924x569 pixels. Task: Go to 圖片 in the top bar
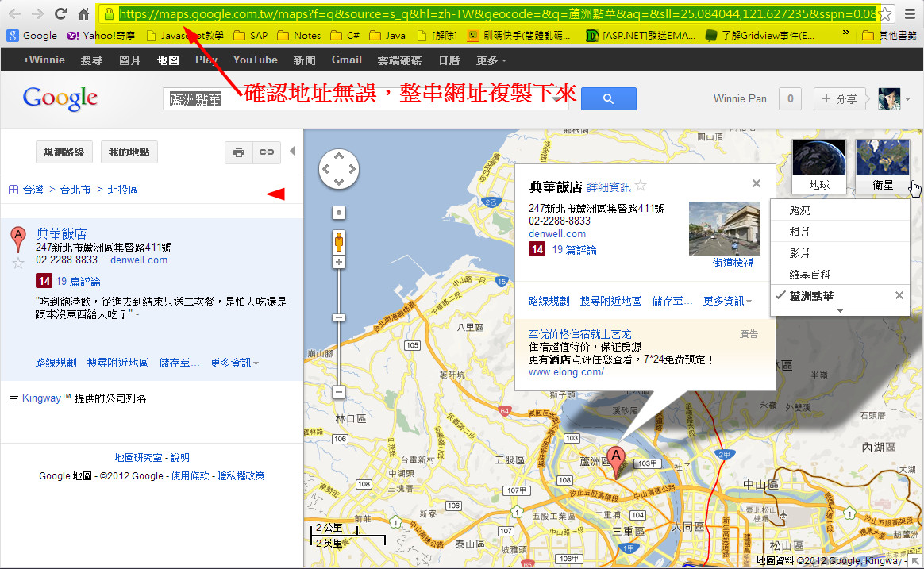coord(129,60)
